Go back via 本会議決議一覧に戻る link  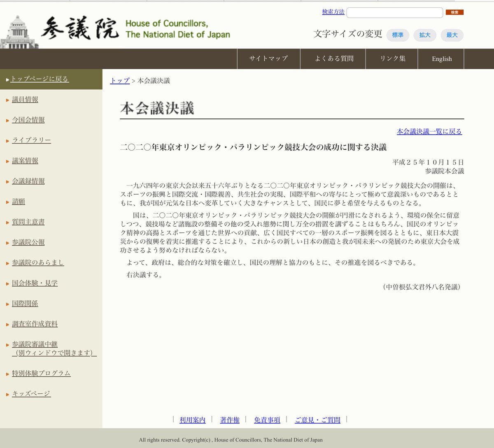tap(429, 132)
